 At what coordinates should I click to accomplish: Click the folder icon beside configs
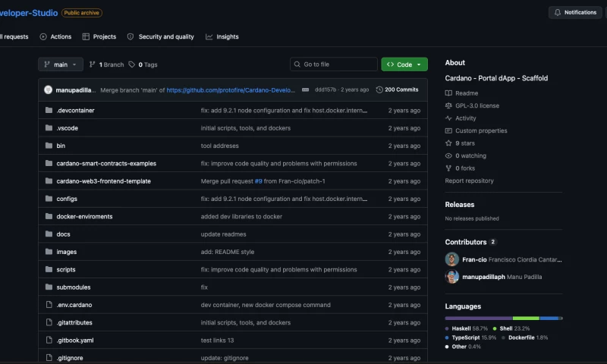coord(49,199)
